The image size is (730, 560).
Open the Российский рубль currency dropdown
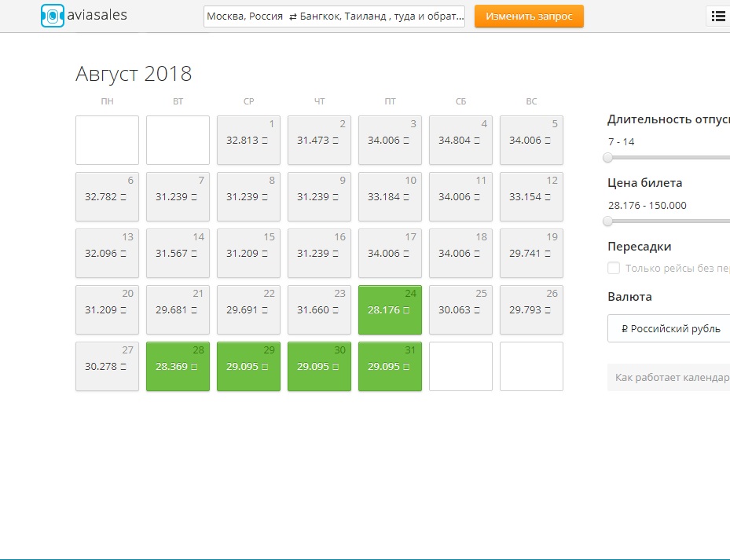669,328
